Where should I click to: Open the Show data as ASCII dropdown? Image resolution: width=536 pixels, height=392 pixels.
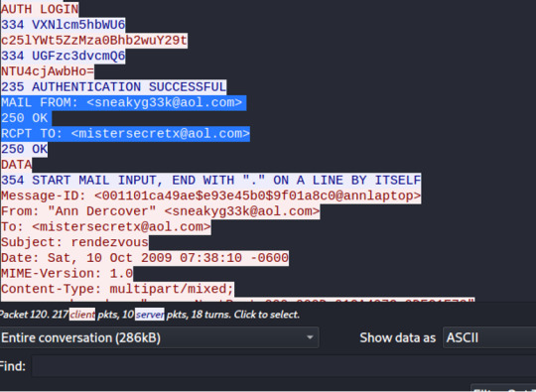489,337
